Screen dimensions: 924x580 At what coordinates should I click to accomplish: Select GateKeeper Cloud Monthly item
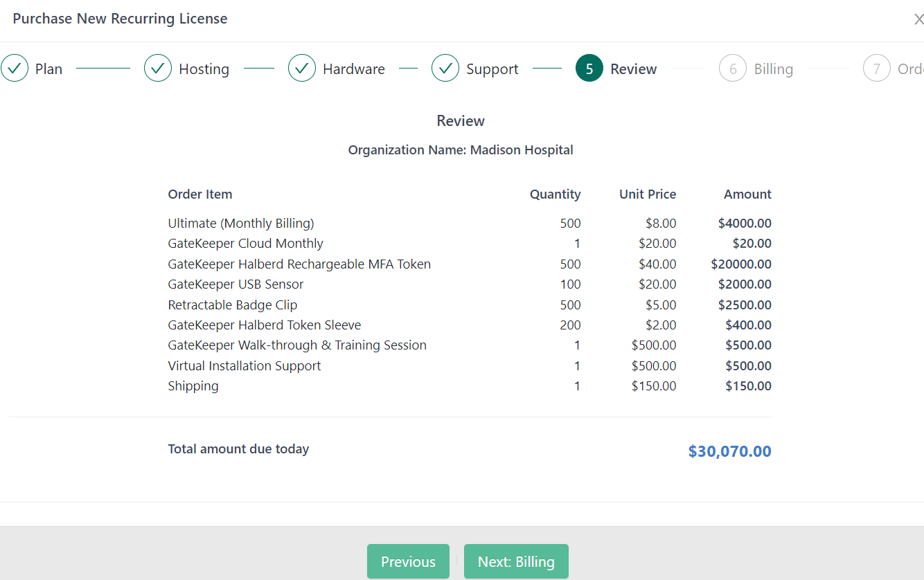pos(245,244)
